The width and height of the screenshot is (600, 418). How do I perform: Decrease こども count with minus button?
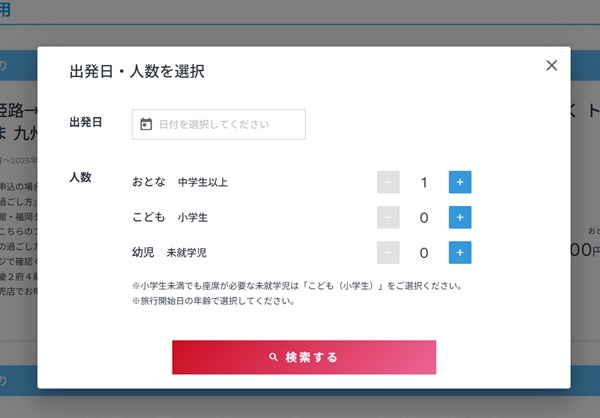(x=388, y=217)
